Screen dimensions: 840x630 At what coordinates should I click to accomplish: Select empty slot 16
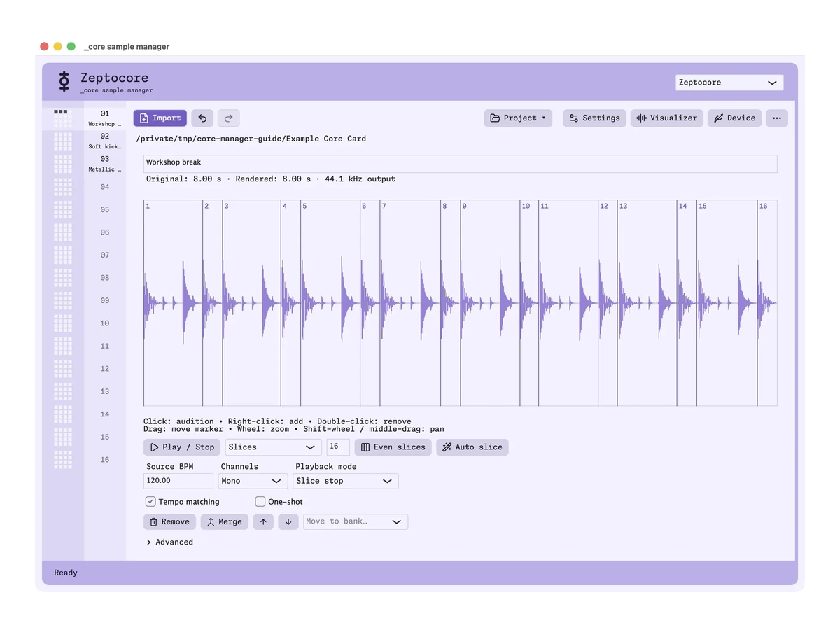105,460
